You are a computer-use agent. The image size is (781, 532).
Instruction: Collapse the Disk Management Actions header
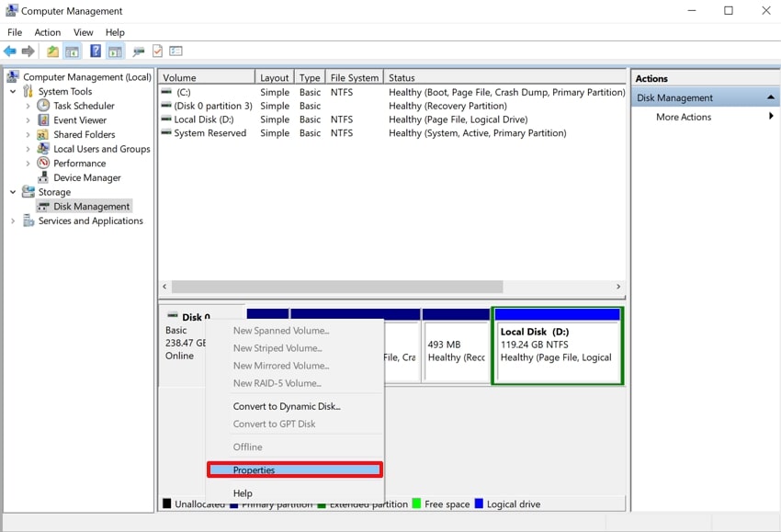coord(770,96)
